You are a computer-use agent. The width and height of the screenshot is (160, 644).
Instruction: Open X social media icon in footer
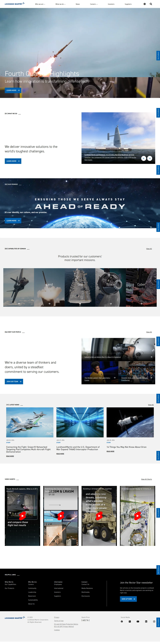(x=130, y=622)
